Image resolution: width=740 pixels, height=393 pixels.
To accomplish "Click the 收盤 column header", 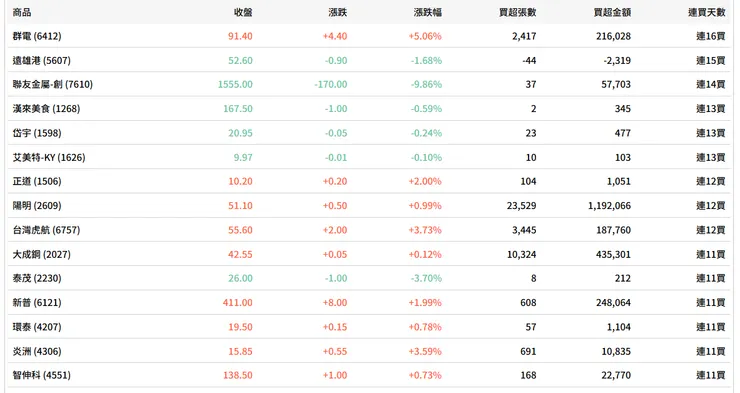I will coord(243,12).
